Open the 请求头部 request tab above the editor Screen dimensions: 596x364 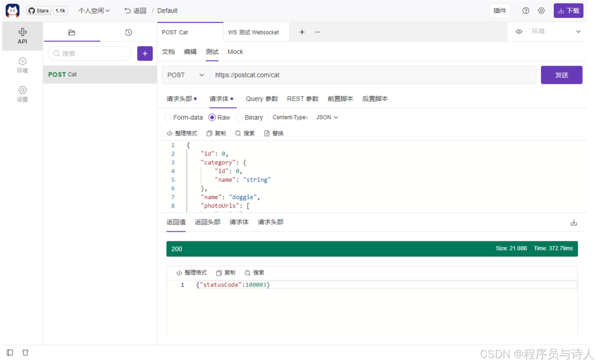pos(181,99)
